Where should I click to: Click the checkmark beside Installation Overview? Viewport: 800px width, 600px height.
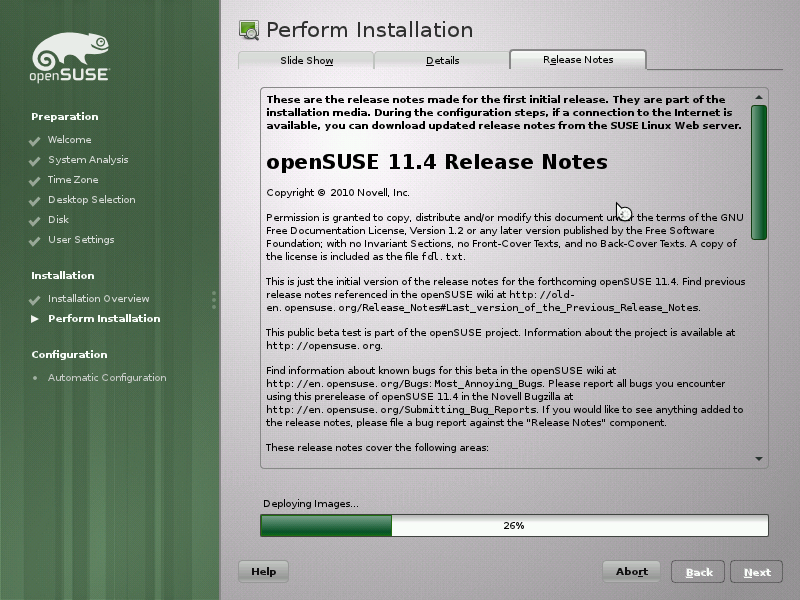[33, 298]
